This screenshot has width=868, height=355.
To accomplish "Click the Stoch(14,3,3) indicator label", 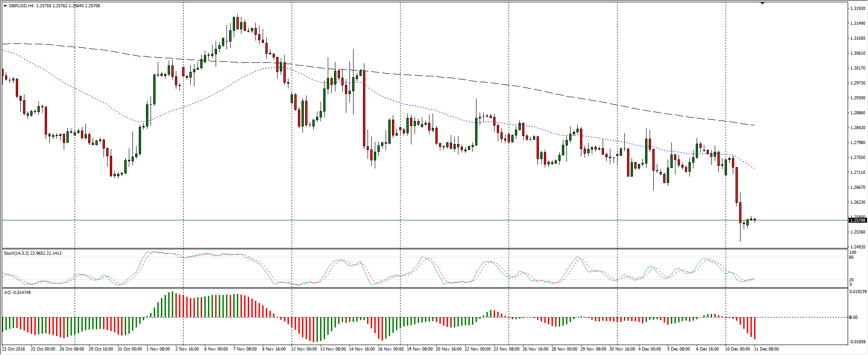I will click(x=16, y=253).
